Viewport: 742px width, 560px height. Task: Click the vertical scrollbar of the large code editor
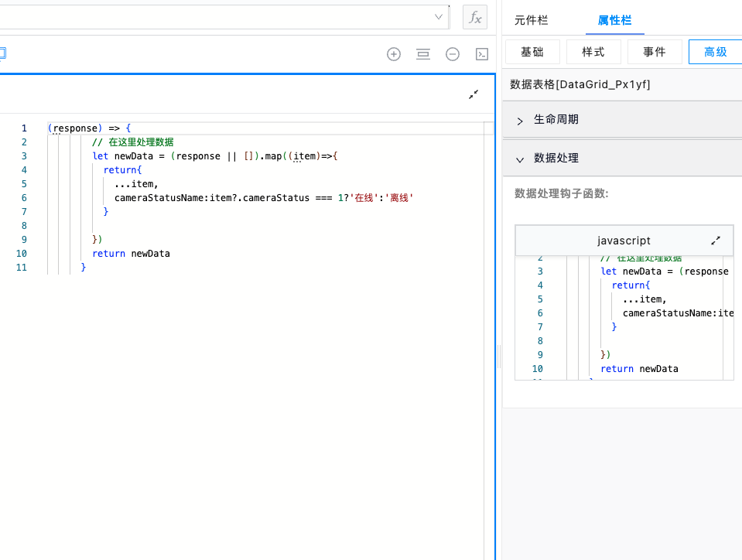(x=488, y=340)
